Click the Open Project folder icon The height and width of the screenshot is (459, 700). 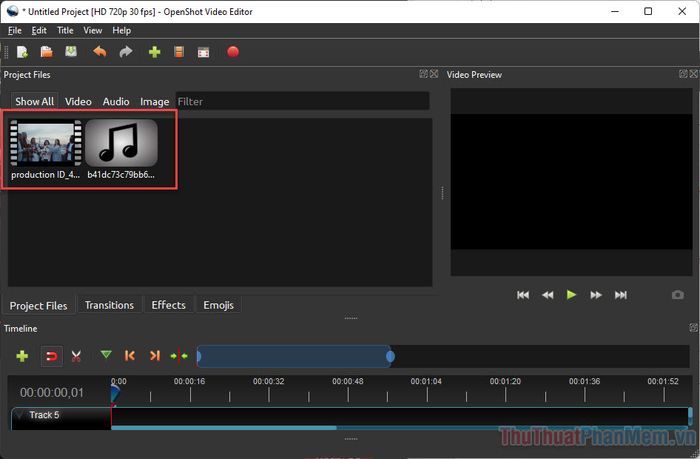(x=46, y=52)
